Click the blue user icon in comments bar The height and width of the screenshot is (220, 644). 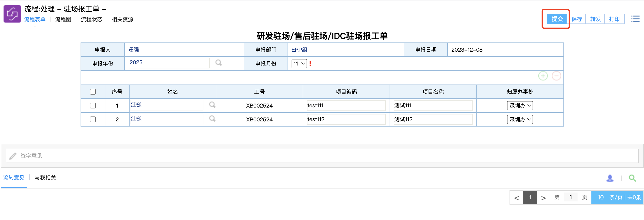(x=610, y=178)
